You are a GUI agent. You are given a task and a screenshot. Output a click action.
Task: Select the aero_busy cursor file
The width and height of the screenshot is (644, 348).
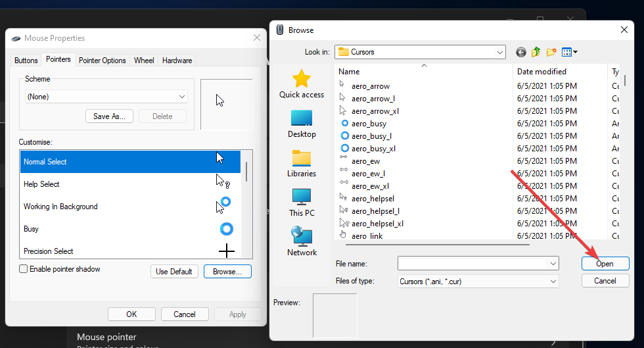click(x=369, y=124)
